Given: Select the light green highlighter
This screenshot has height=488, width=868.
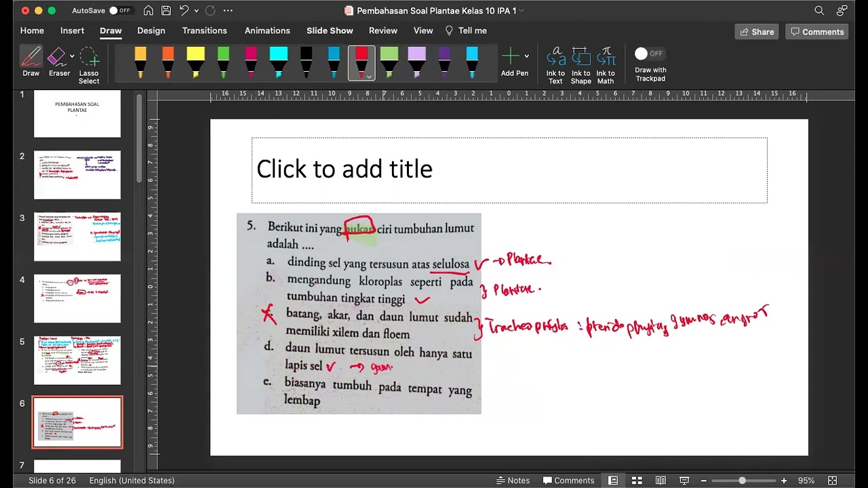Looking at the screenshot, I should coord(389,62).
